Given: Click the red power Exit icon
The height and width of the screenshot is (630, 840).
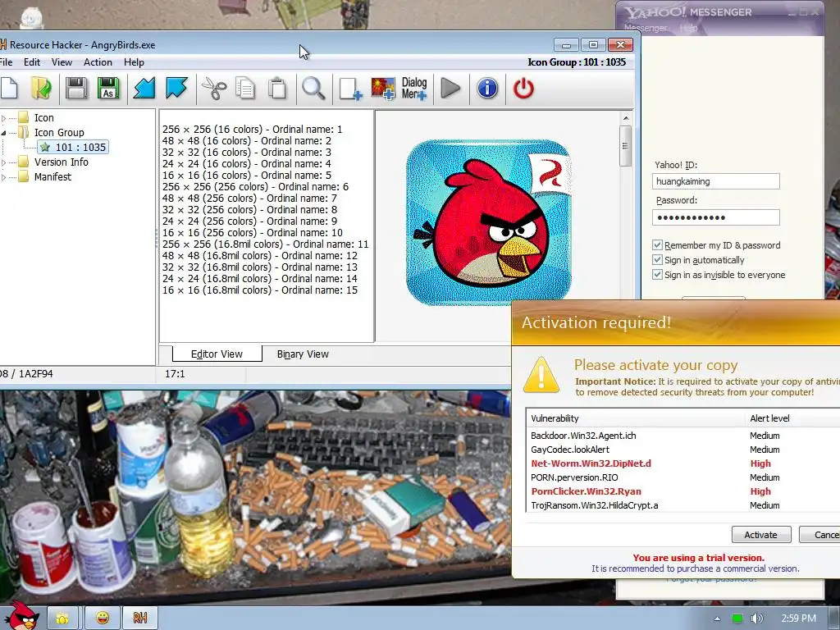Looking at the screenshot, I should click(x=523, y=89).
